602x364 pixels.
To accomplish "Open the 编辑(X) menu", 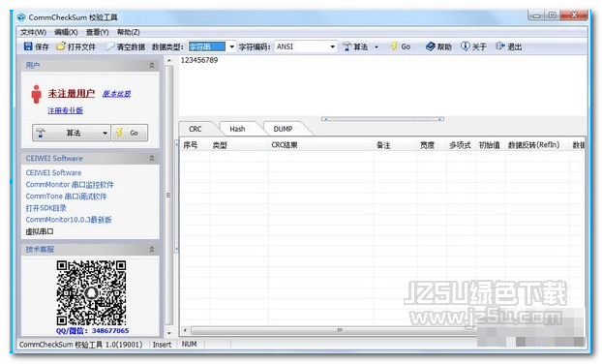I will point(66,32).
